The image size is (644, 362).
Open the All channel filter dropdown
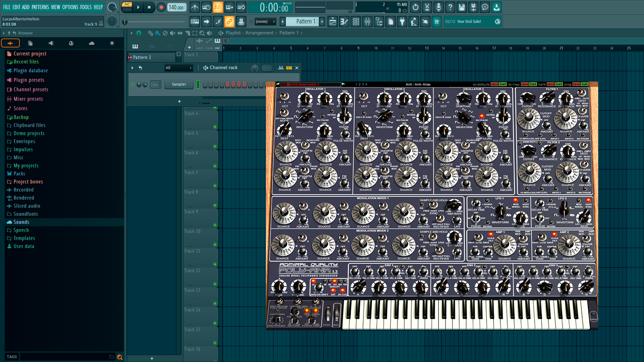(178, 68)
